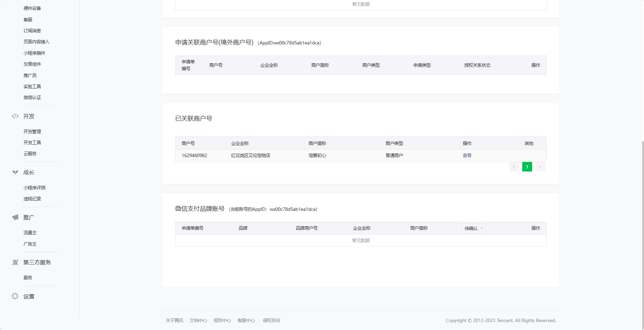The width and height of the screenshot is (644, 330).
Task: Click 查看 for merchant 1629460982
Action: coord(467,155)
